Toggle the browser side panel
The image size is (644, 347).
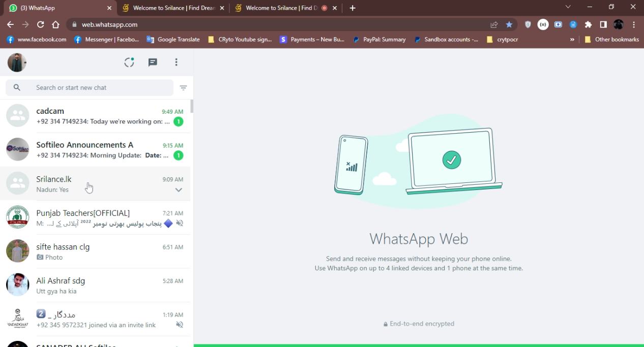[603, 24]
